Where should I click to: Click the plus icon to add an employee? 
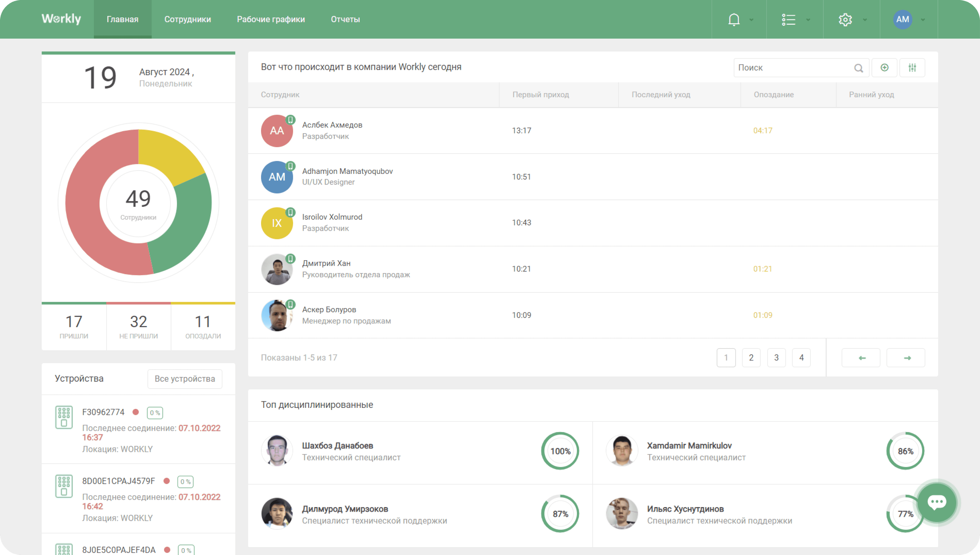click(885, 68)
